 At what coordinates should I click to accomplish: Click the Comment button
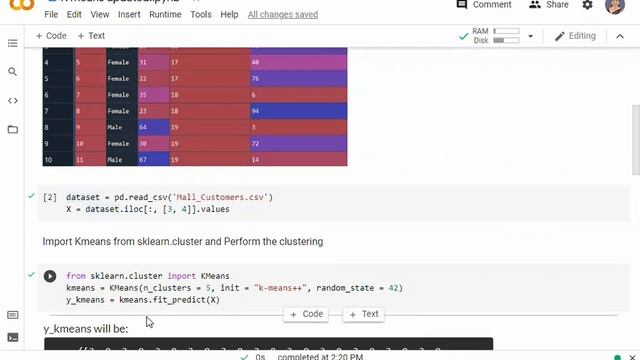[484, 5]
